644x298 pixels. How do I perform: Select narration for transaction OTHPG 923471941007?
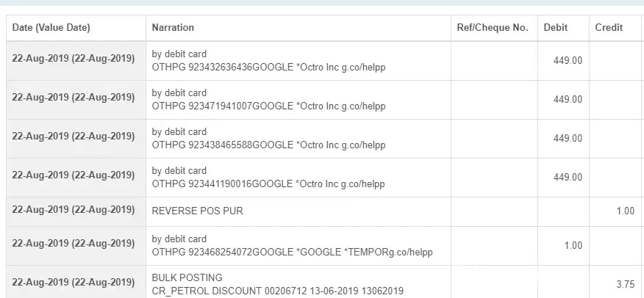268,100
